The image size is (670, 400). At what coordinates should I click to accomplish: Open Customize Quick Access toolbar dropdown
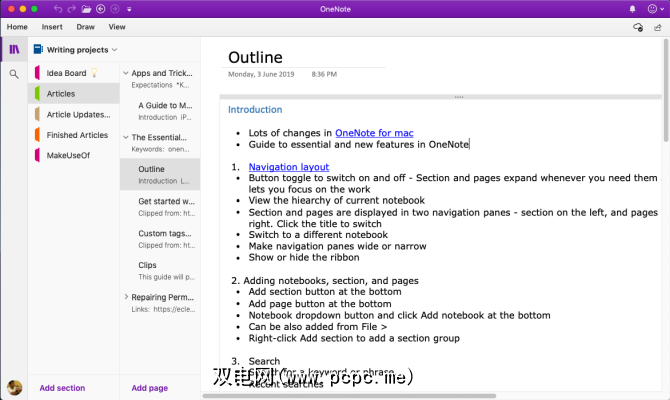(128, 8)
